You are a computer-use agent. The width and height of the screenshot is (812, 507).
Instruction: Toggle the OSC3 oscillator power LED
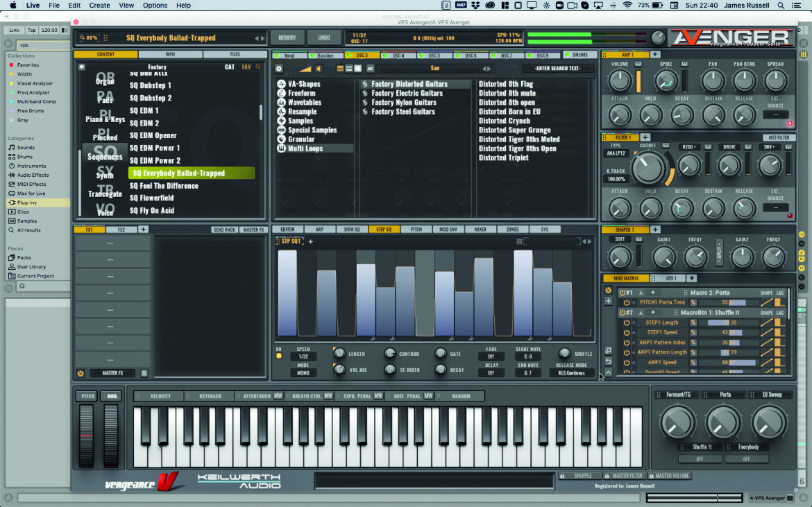[x=348, y=55]
